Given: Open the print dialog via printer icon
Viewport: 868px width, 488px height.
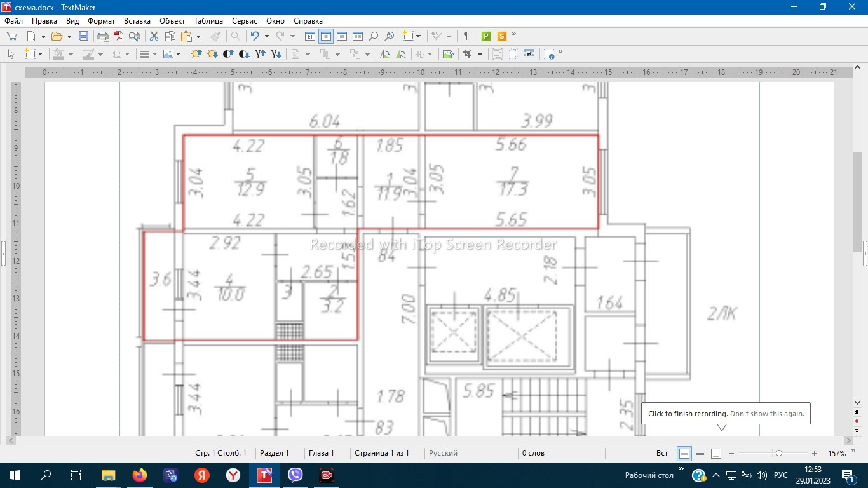Looking at the screenshot, I should click(102, 36).
